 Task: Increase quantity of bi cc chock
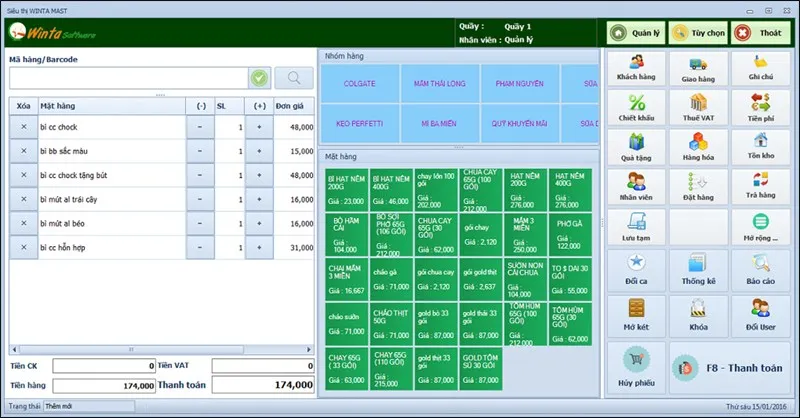click(260, 127)
